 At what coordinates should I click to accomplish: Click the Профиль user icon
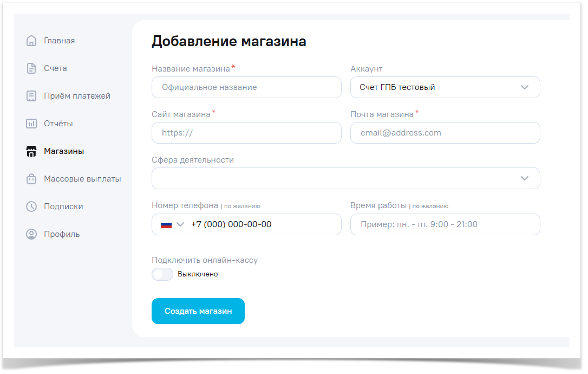coord(31,234)
